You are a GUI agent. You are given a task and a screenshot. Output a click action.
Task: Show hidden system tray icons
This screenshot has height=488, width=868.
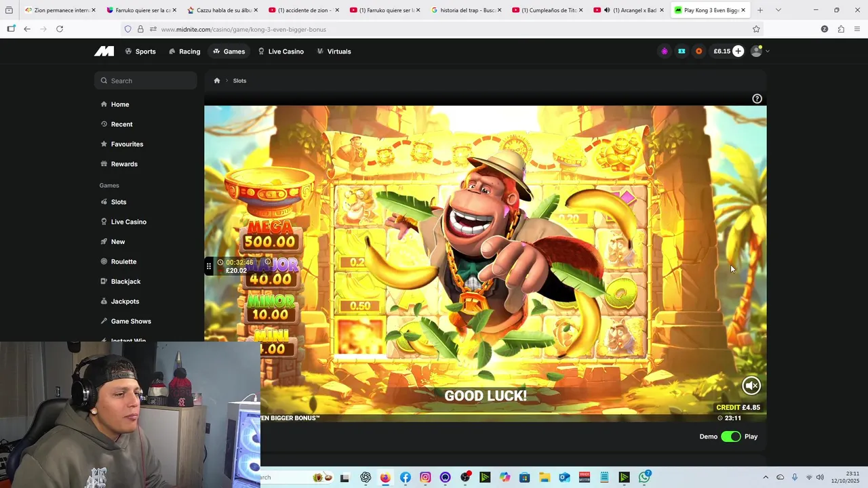click(x=766, y=477)
